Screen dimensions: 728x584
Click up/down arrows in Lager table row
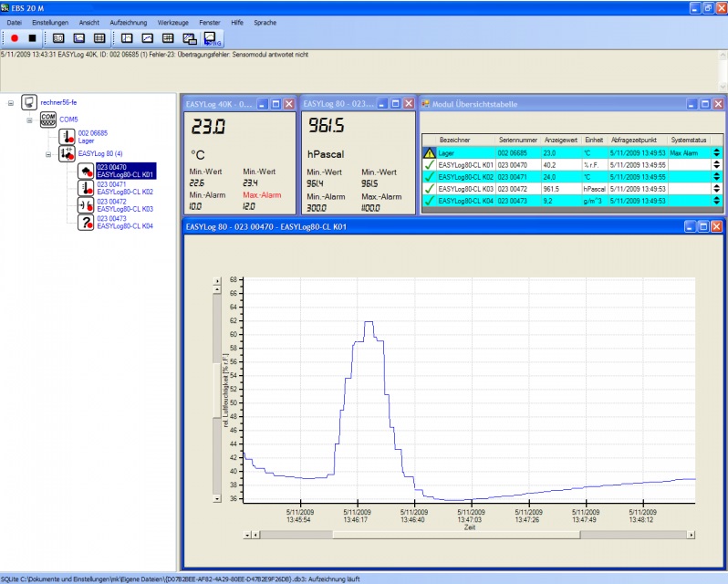(x=717, y=152)
